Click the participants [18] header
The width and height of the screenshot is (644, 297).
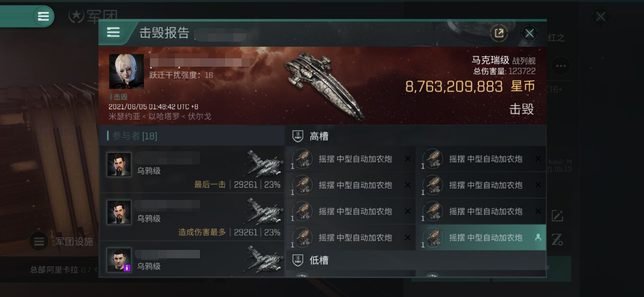[132, 136]
